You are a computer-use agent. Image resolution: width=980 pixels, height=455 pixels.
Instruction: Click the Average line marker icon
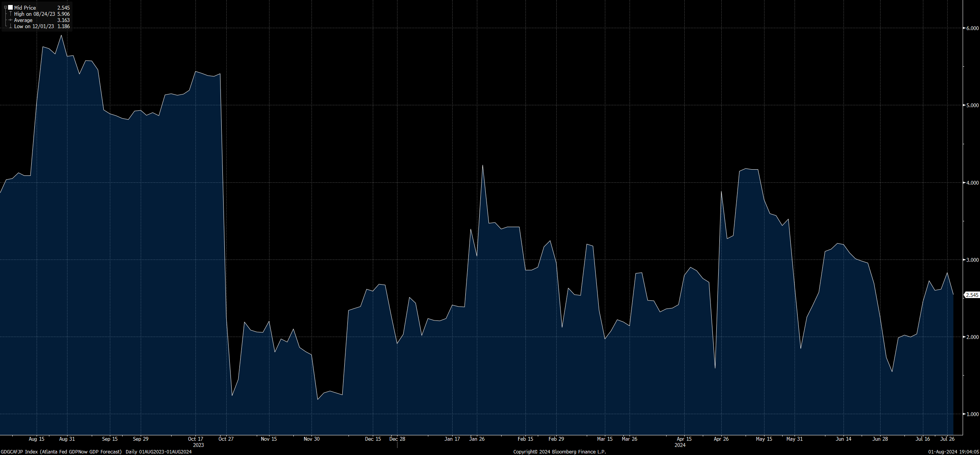(x=10, y=20)
